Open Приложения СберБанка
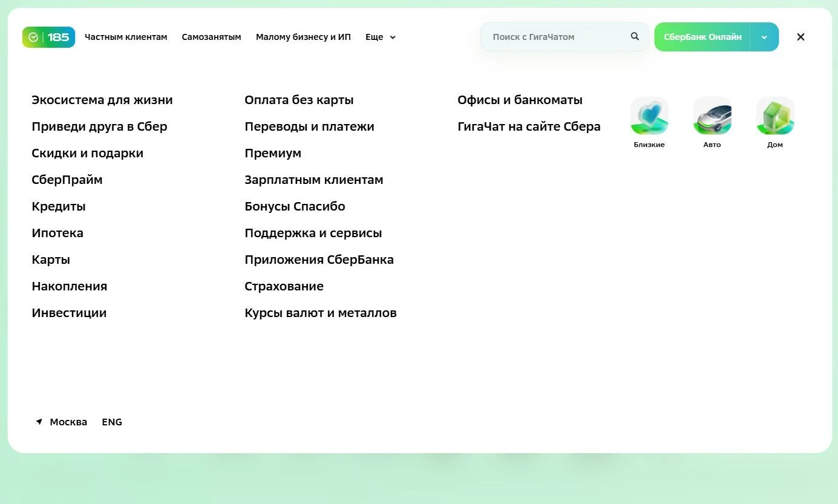The height and width of the screenshot is (504, 838). [319, 260]
